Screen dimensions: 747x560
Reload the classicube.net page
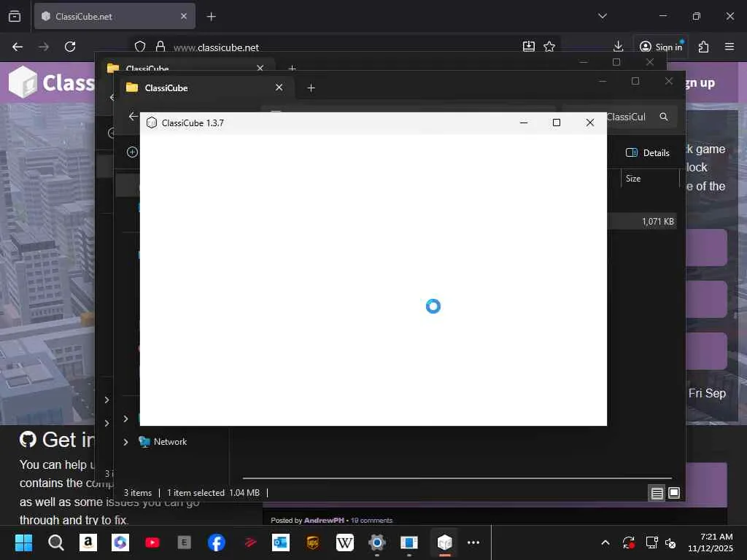tap(70, 47)
